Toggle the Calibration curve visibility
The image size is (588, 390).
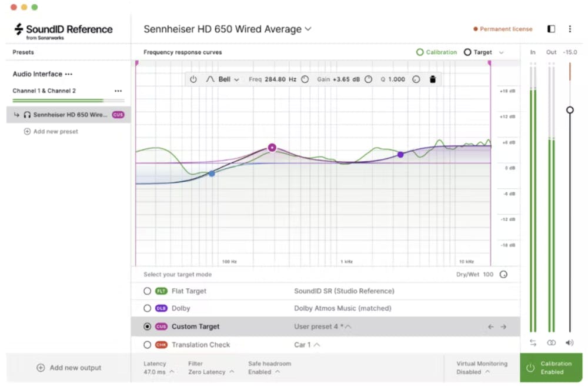(436, 52)
